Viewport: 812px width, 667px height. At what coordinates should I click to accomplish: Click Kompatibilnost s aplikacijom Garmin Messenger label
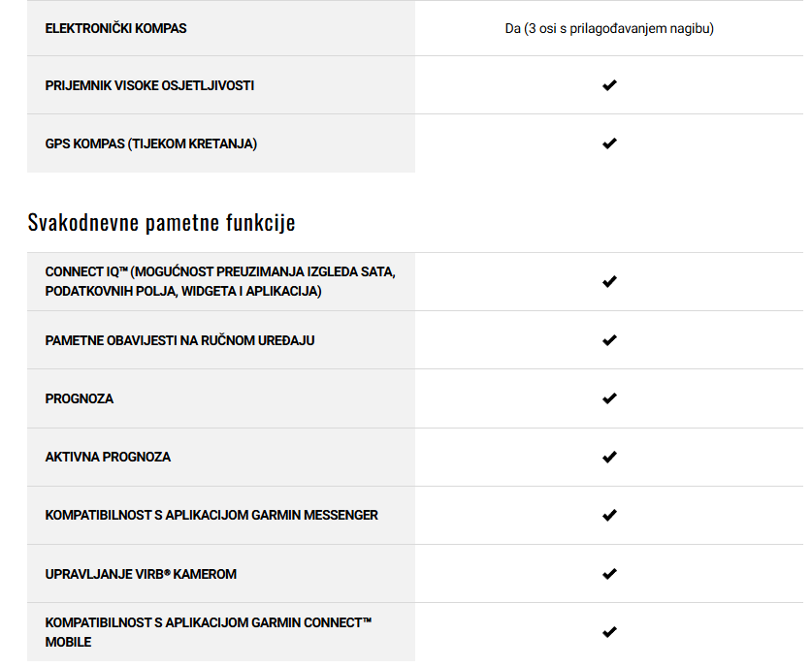211,516
